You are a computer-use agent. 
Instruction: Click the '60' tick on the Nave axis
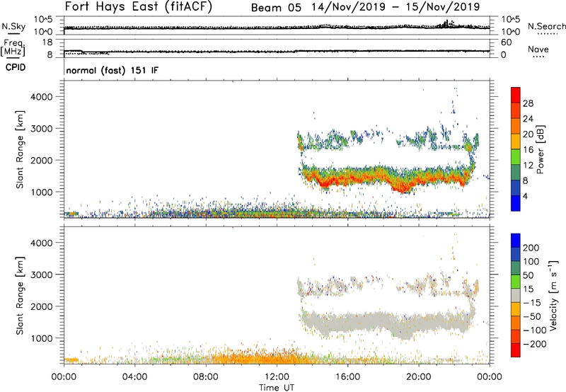(x=506, y=42)
